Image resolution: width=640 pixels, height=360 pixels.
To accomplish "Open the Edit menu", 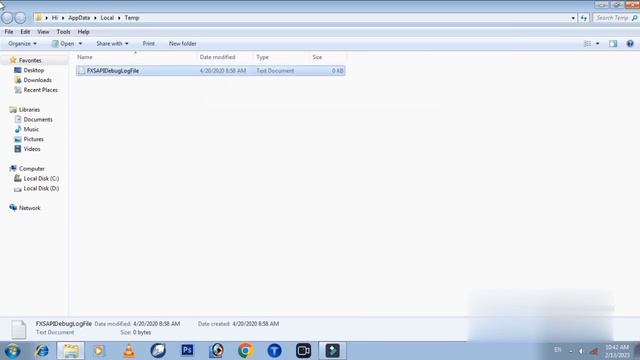I will click(x=25, y=32).
